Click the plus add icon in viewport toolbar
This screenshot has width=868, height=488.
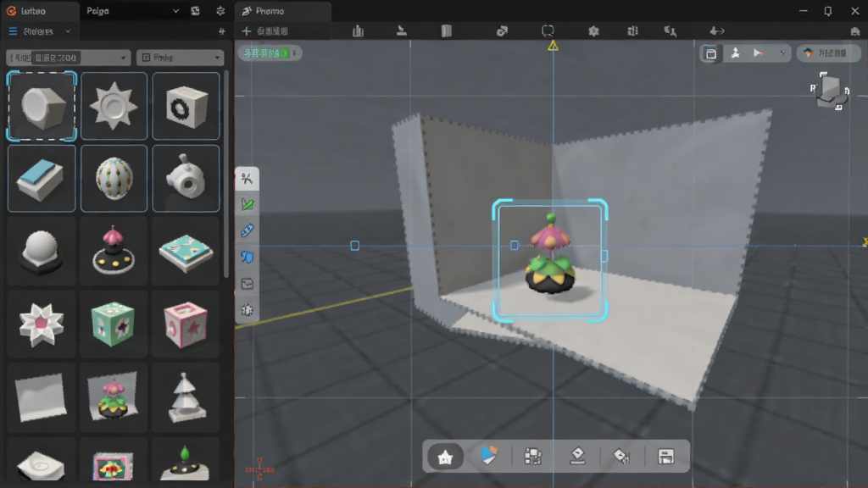coord(247,31)
